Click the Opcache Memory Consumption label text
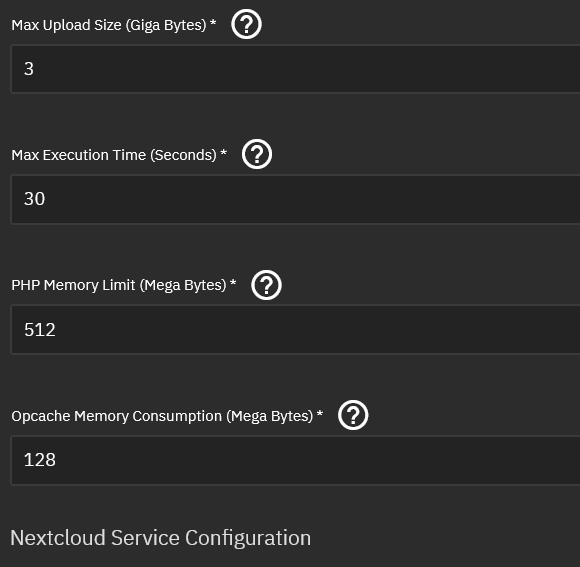Viewport: 580px width, 567px height. point(162,416)
